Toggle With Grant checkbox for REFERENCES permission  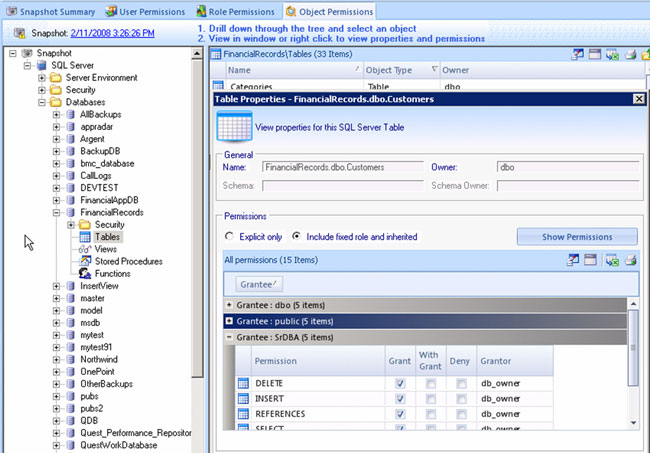[431, 414]
